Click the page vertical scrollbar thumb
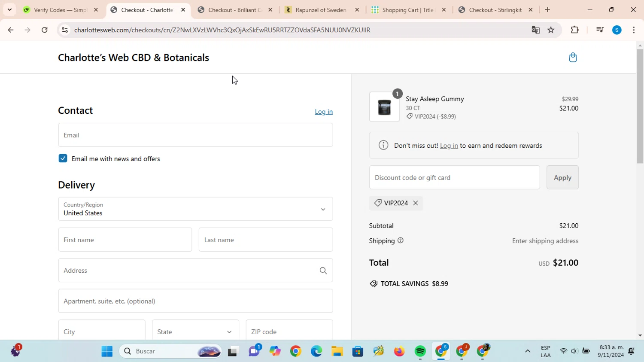 click(640, 106)
